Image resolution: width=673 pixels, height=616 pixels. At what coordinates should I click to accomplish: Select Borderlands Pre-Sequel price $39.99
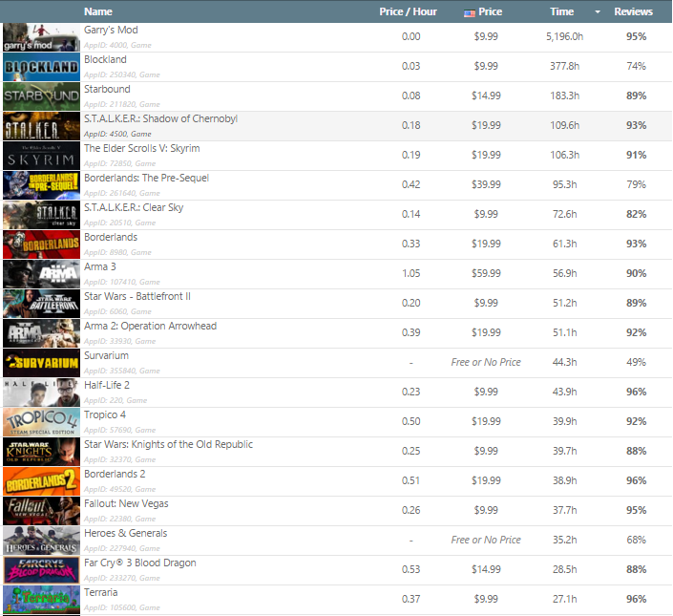486,185
